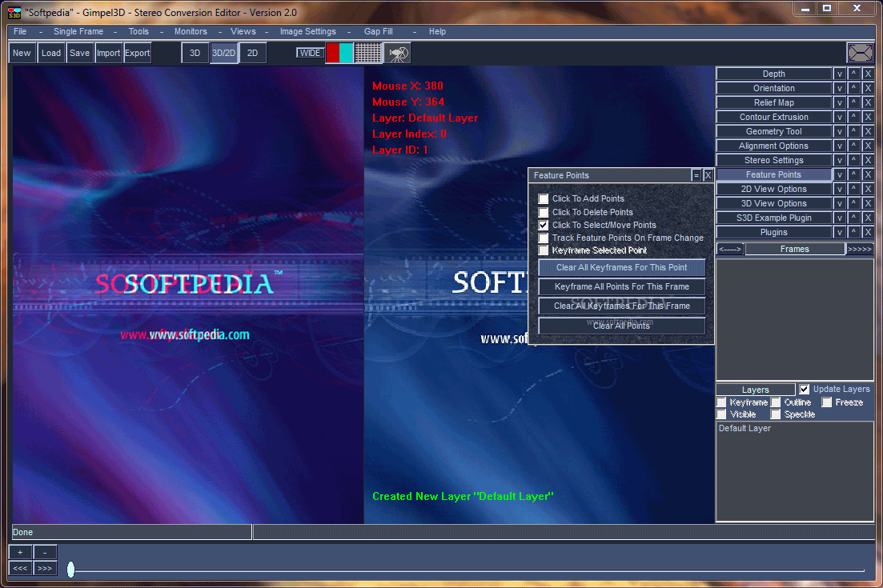Close the Feature Points floating dialog
This screenshot has height=588, width=883.
(708, 175)
